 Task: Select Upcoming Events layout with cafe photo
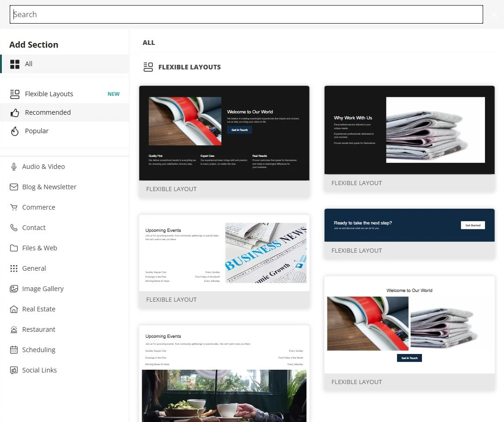click(224, 373)
